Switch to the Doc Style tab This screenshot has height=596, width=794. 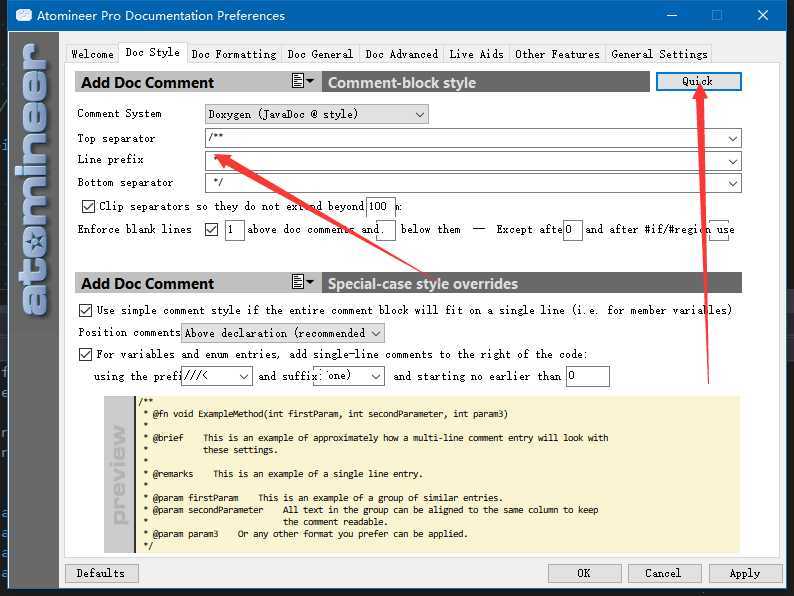pyautogui.click(x=152, y=53)
